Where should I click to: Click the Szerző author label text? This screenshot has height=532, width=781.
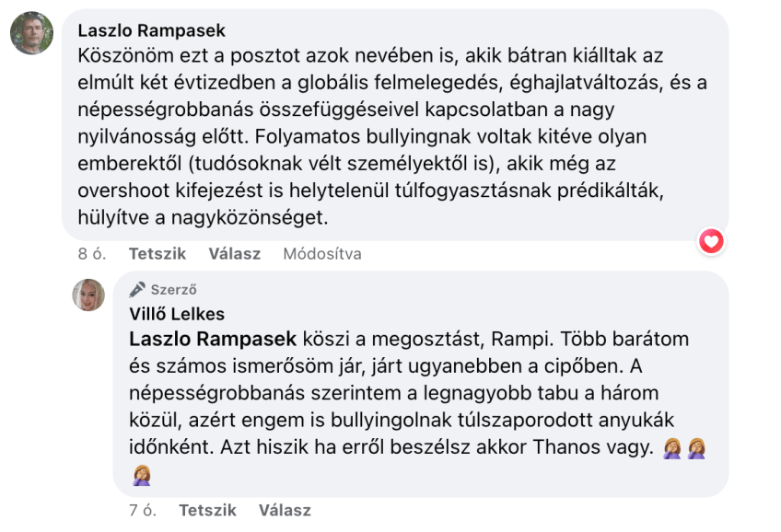tap(174, 289)
